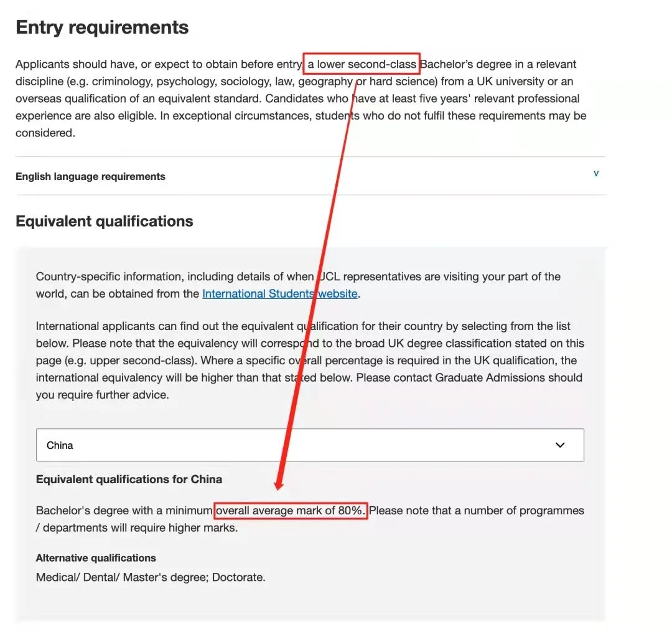Image resolution: width=672 pixels, height=632 pixels.
Task: Click the red arrowhead above the 80% mark
Action: tap(279, 484)
